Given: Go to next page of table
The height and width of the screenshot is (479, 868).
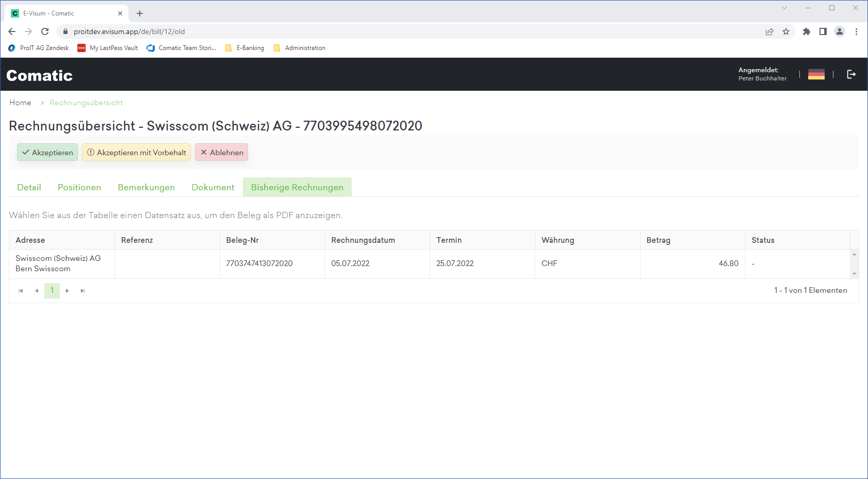Looking at the screenshot, I should click(x=68, y=291).
